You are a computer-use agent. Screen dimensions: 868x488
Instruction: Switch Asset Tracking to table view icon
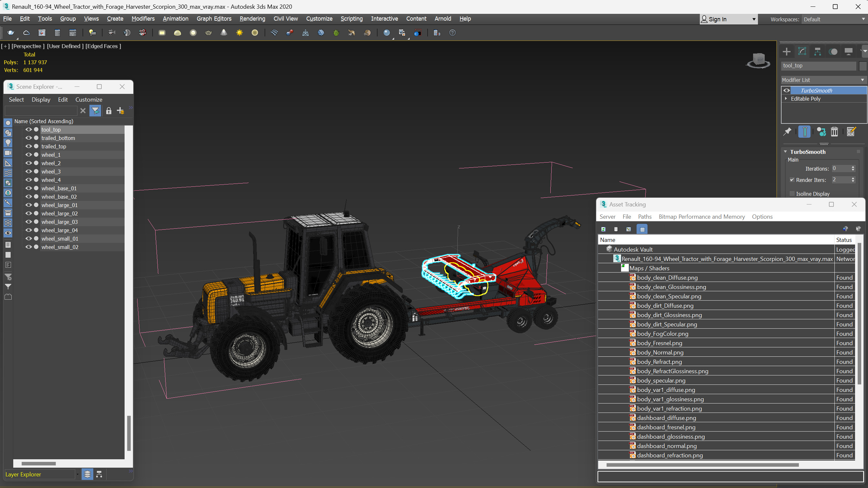point(642,229)
